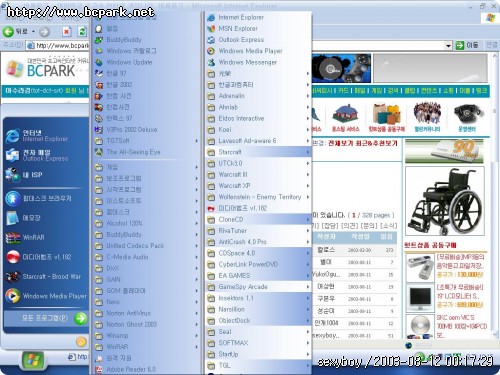
Task: Click the BuddyBuddy program icon
Action: tap(99, 40)
